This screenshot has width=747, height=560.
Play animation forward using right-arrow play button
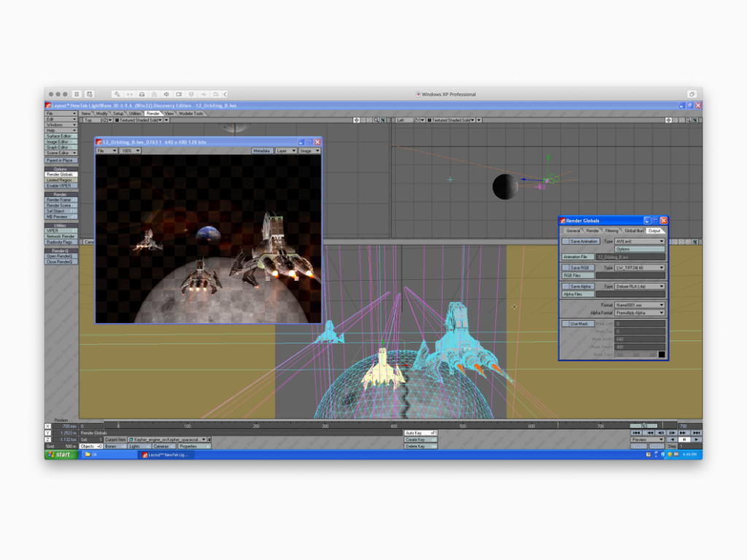click(697, 440)
